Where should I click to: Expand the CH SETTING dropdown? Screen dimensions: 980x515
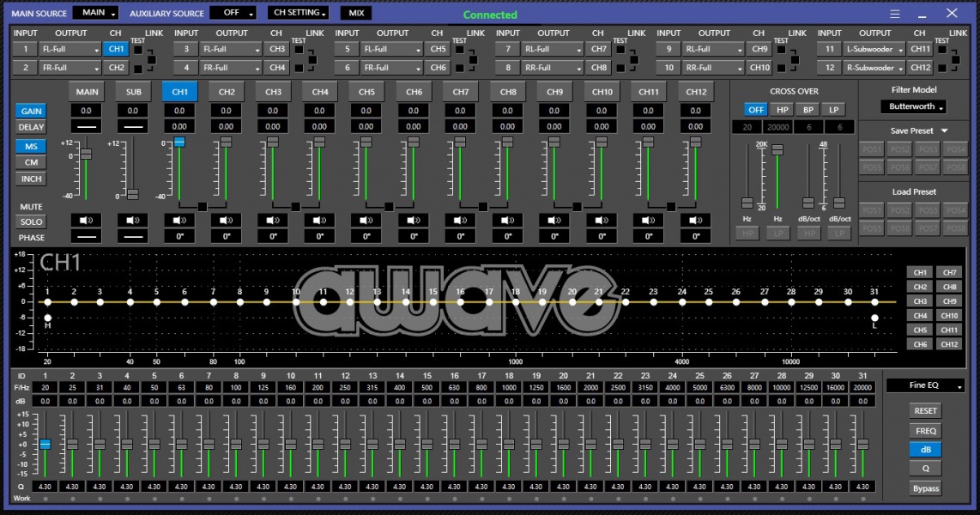coord(299,13)
